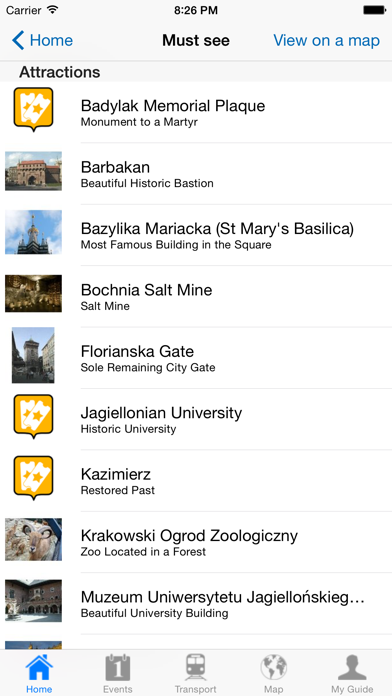Select the Home house icon tab
Screen dimensions: 392x696
coord(39,673)
